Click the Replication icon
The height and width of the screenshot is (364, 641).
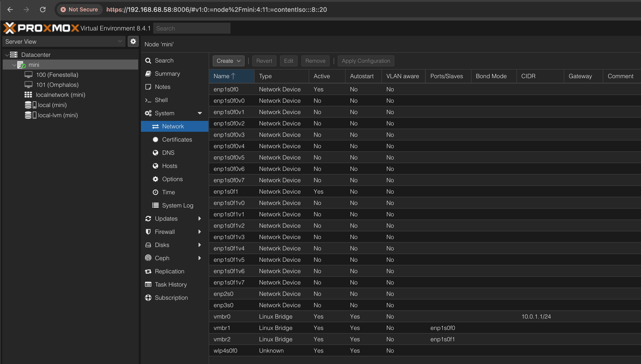coord(148,271)
